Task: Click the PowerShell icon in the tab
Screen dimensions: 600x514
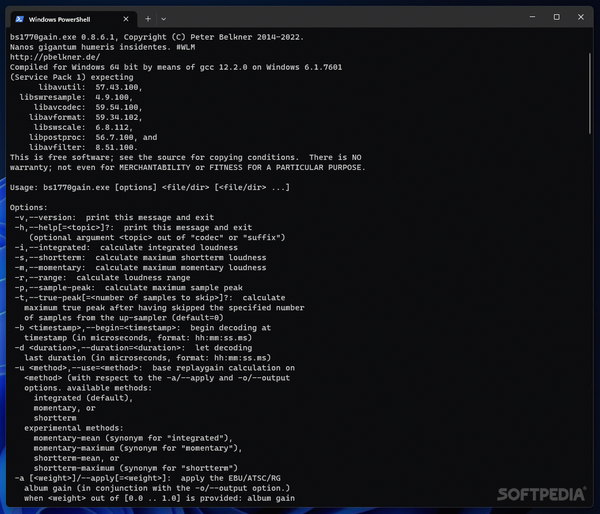Action: click(x=18, y=18)
